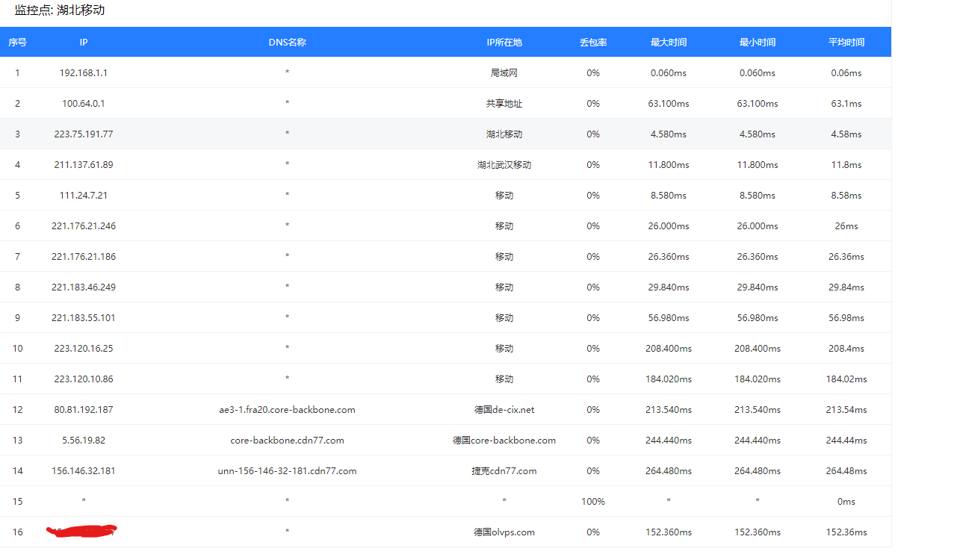Click the 100% packet loss value
Screen dimensions: 960x560
pos(593,502)
